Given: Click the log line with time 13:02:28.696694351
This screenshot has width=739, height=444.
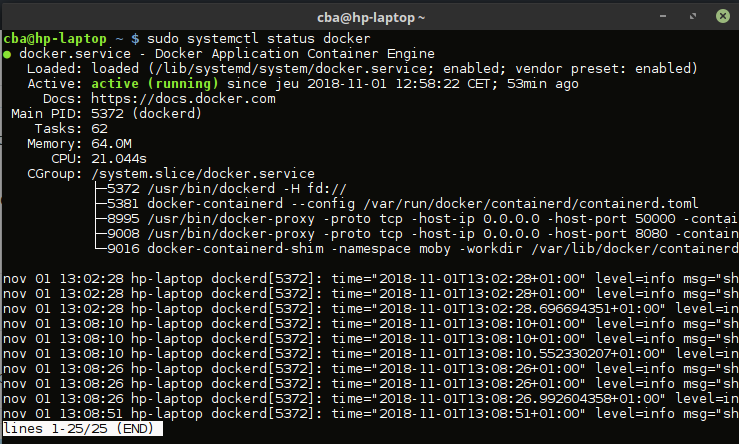Looking at the screenshot, I should click(x=370, y=309).
